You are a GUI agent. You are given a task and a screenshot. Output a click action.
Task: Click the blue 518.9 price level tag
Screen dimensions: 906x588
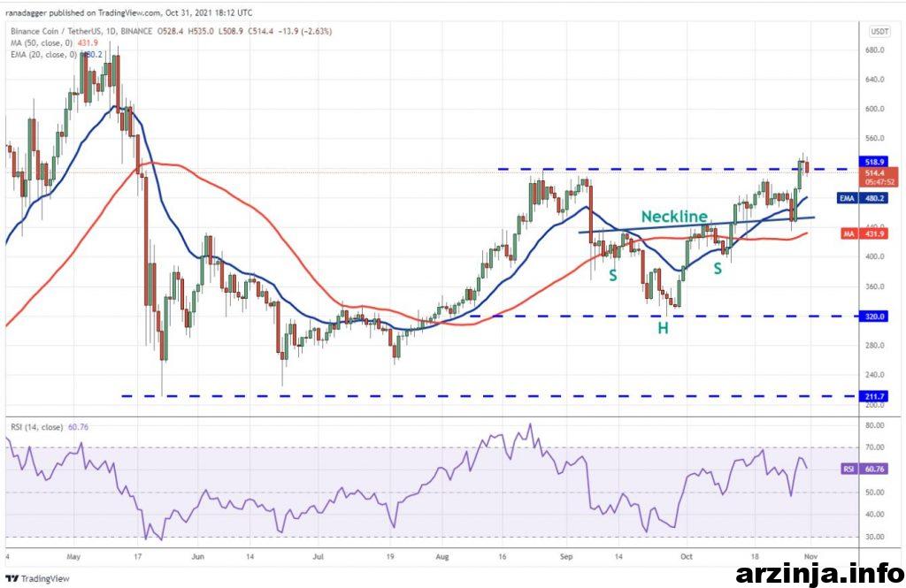point(876,162)
